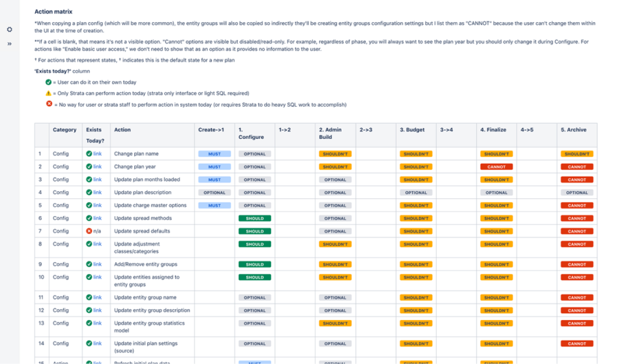Click red X legend icon
Screen dimensions: 619x364
(x=49, y=104)
